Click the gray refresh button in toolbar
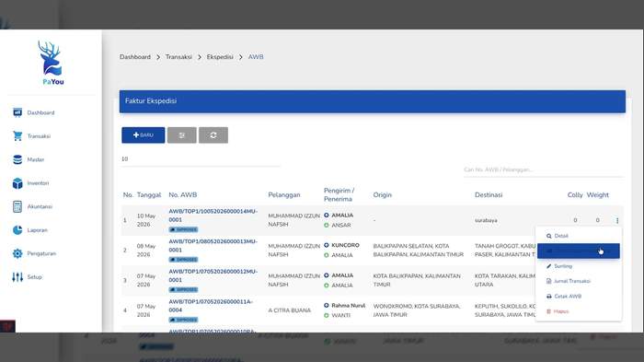Image resolution: width=644 pixels, height=362 pixels. point(213,134)
